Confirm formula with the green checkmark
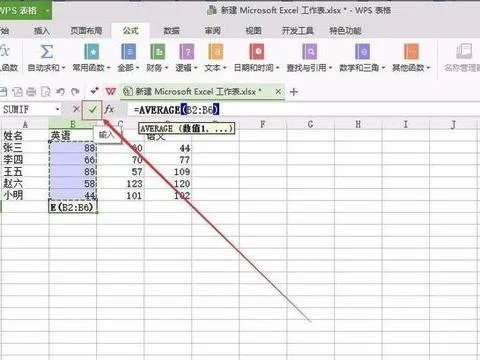This screenshot has height=360, width=480. click(92, 109)
